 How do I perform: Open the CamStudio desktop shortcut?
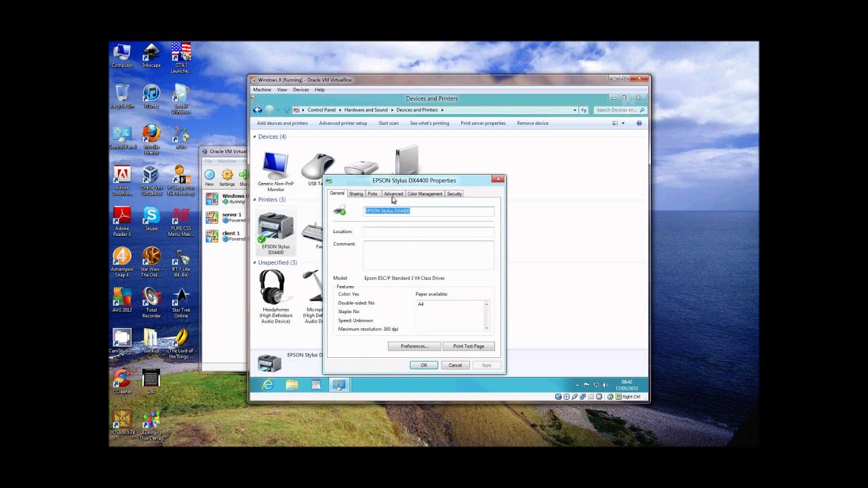point(122,341)
